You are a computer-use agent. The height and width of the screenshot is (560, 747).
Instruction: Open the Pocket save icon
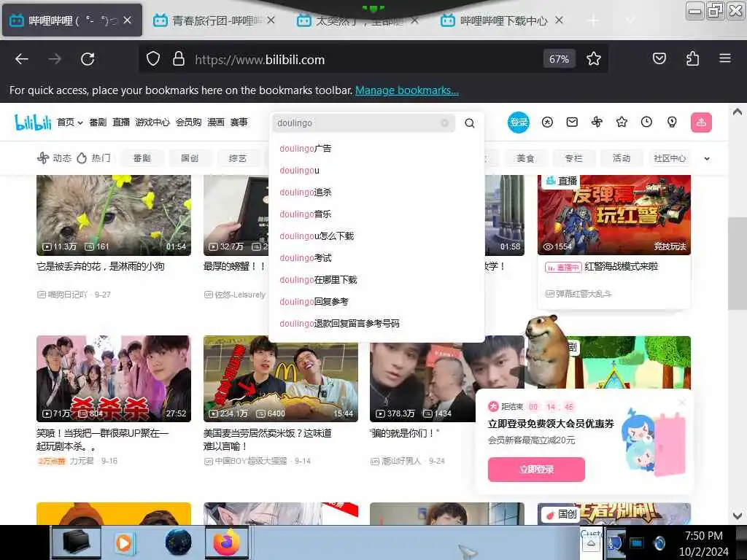point(659,58)
